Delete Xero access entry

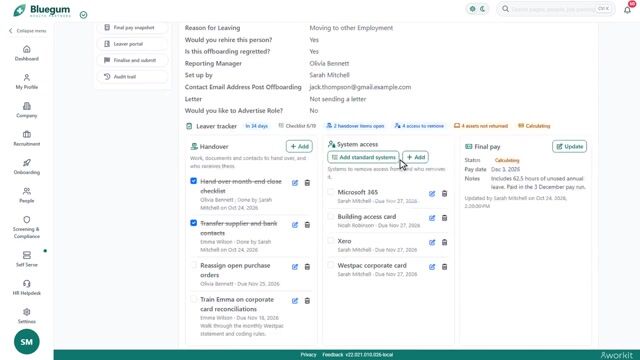[444, 242]
